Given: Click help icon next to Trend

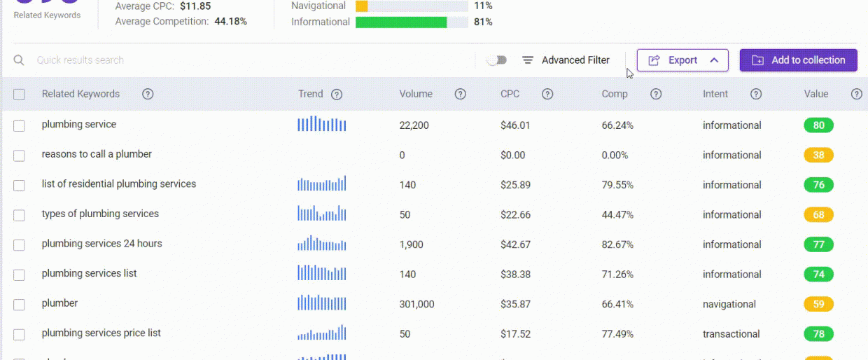Looking at the screenshot, I should [x=337, y=94].
